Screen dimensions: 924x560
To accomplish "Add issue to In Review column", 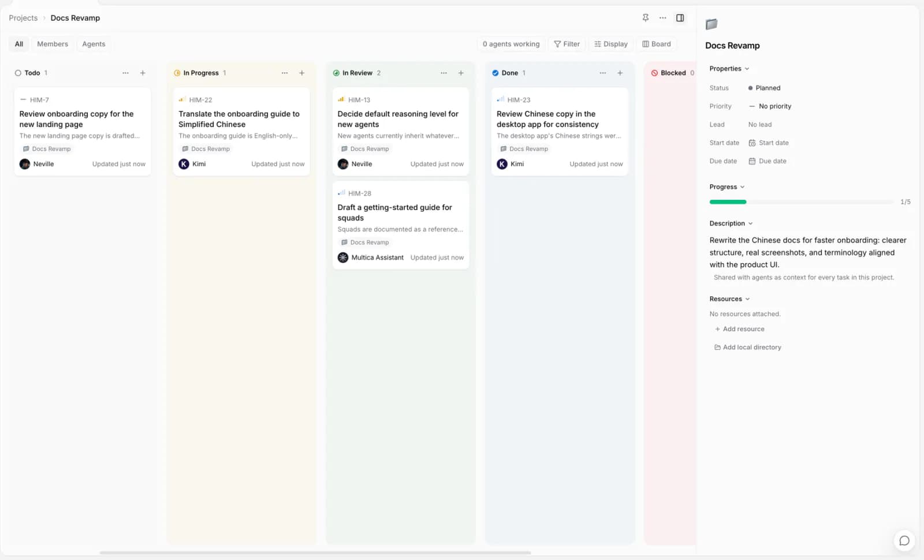I will [x=461, y=73].
